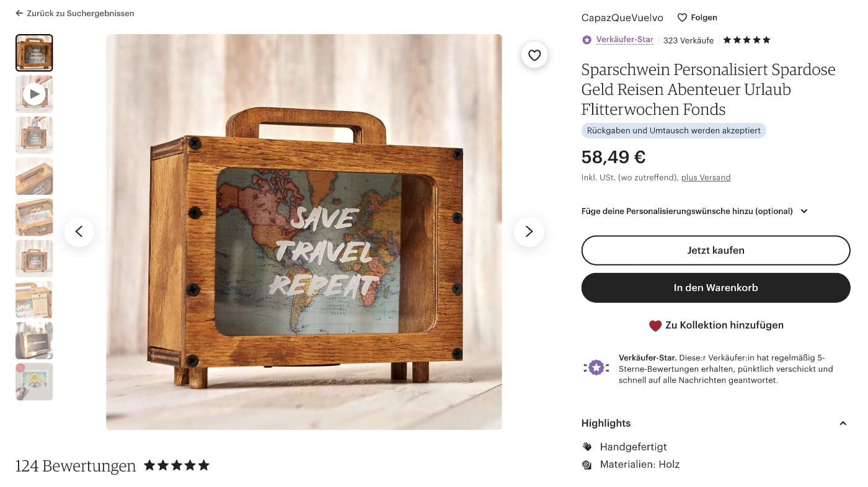This screenshot has height=487, width=868.
Task: Click the Jetzt kaufen button
Action: [x=715, y=250]
